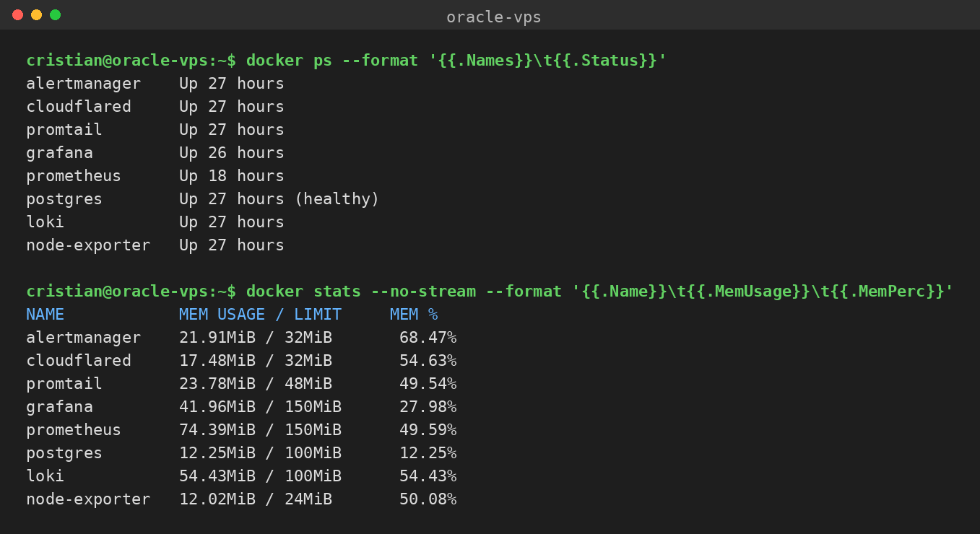
Task: Maximize the terminal with the green button
Action: (x=55, y=15)
